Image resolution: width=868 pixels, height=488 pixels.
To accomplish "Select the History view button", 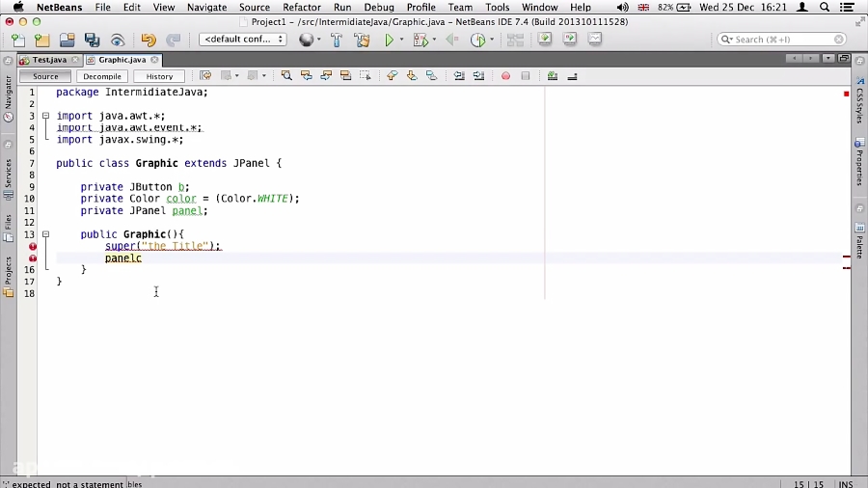I will 159,76.
